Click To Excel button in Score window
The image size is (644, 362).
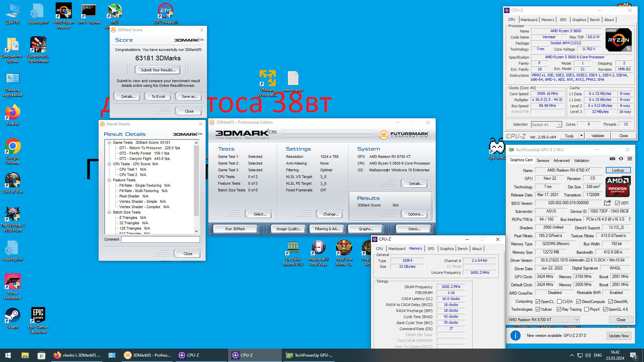tap(158, 97)
